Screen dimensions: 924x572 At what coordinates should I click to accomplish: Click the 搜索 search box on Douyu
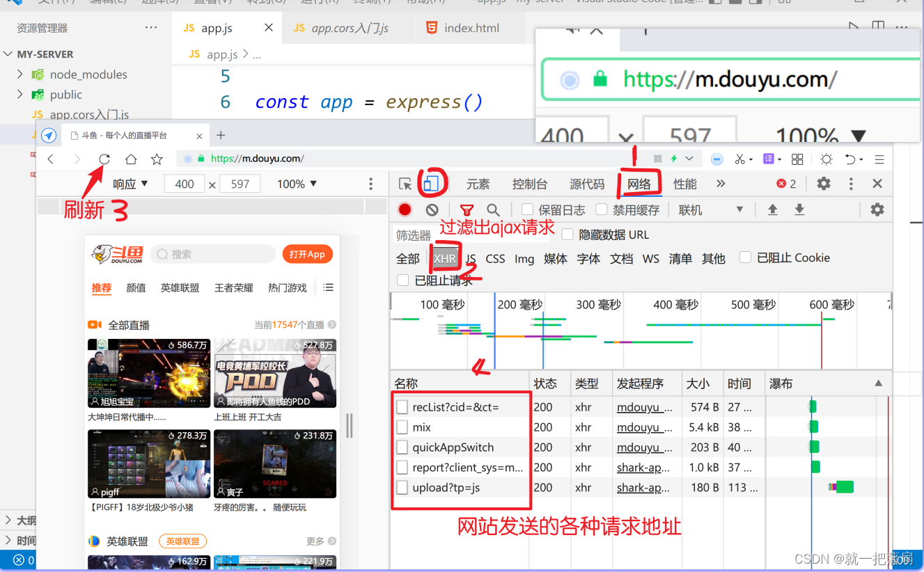click(213, 254)
